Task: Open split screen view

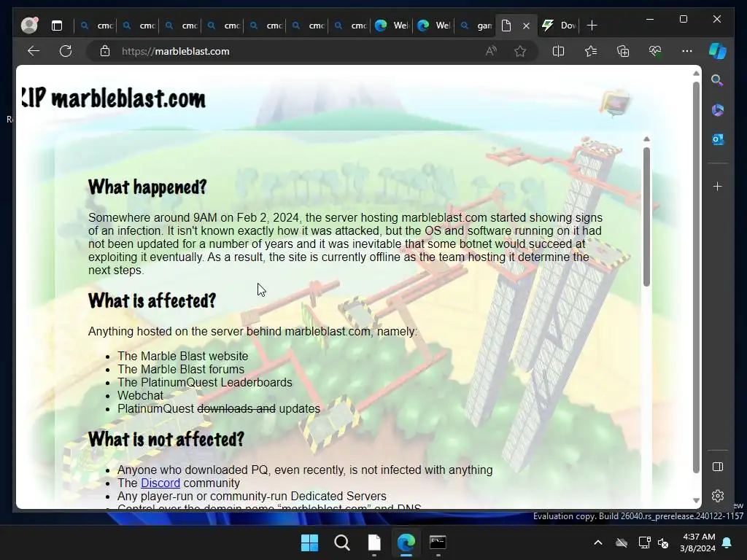Action: pos(558,51)
